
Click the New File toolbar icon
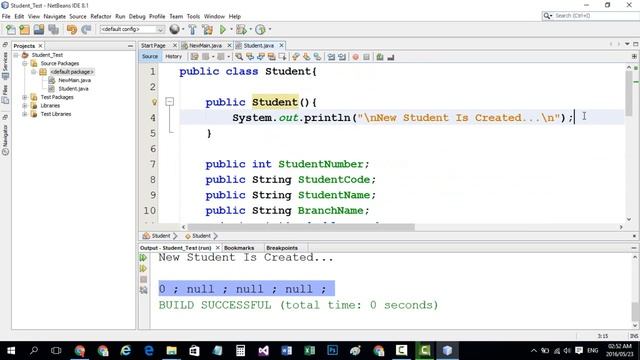11,29
